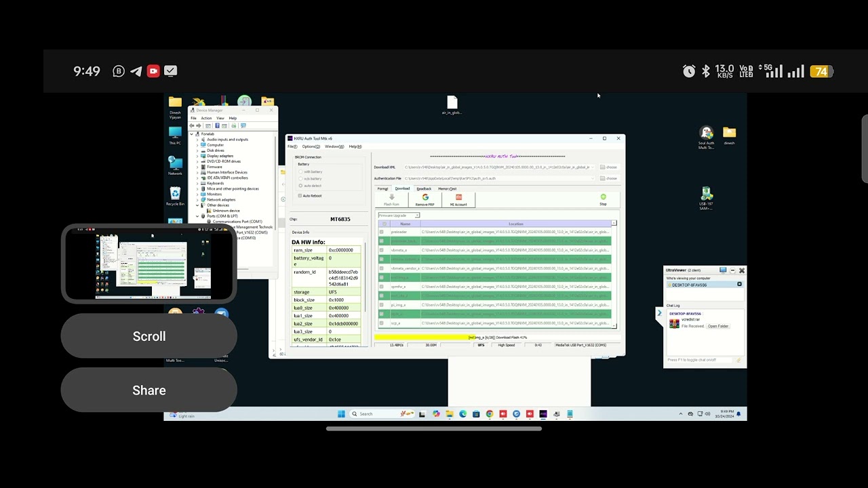
Task: Select the air_in_glob file on desktop
Action: point(452,105)
